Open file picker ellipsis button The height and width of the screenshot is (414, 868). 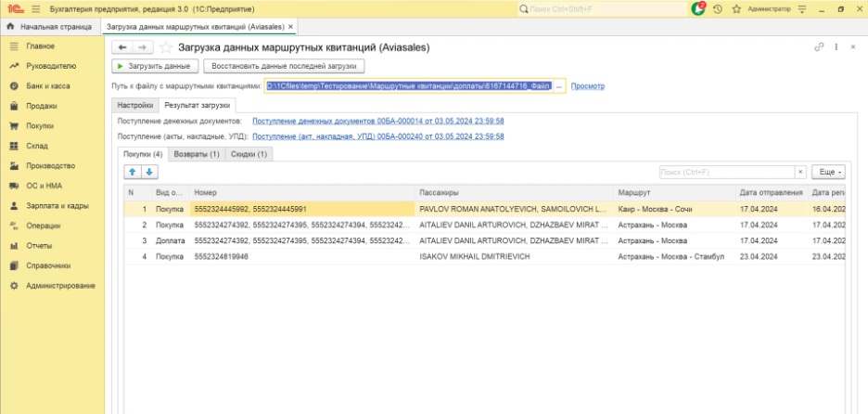(559, 86)
